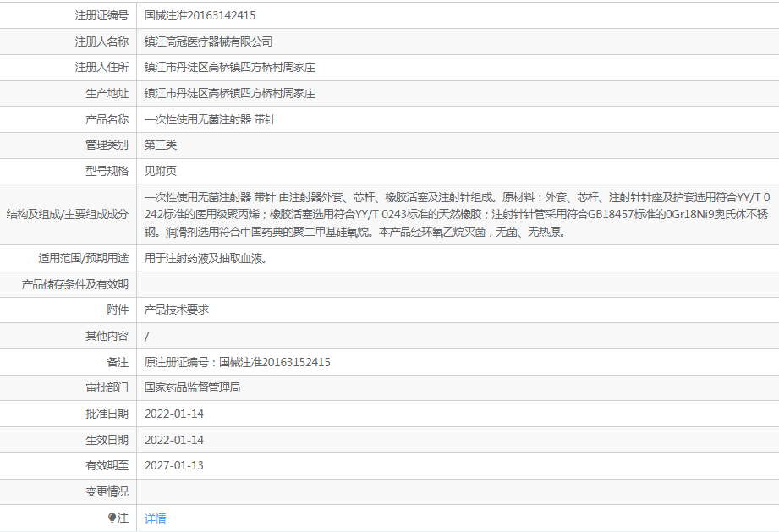Click the 结构及组成/主要组成成分 label
The image size is (779, 532).
point(67,215)
